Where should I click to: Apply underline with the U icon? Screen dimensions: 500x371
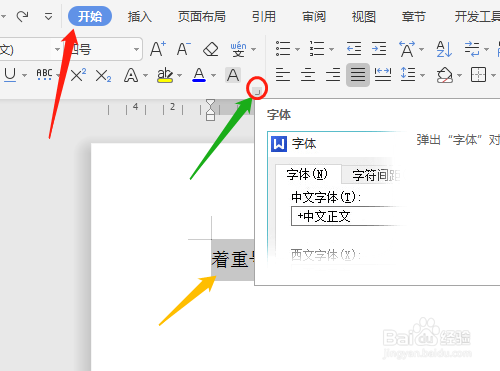[x=10, y=75]
